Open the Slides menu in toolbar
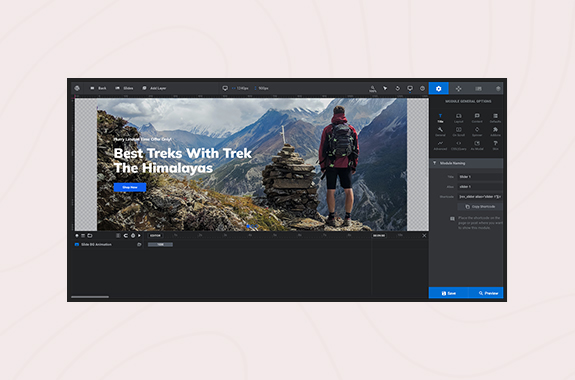Viewport: 575px width, 380px height. coord(124,88)
